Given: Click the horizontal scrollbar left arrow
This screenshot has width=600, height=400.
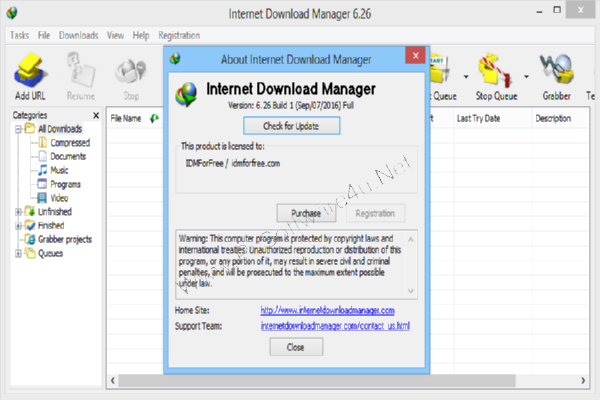Looking at the screenshot, I should click(x=112, y=380).
